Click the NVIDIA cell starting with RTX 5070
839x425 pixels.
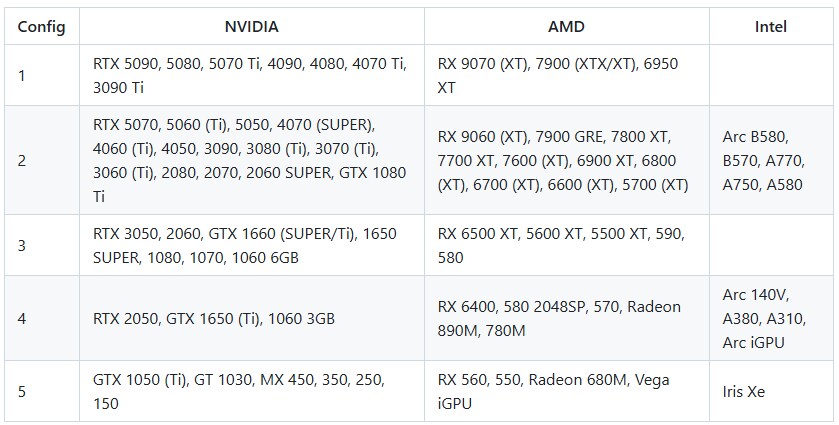click(x=250, y=160)
